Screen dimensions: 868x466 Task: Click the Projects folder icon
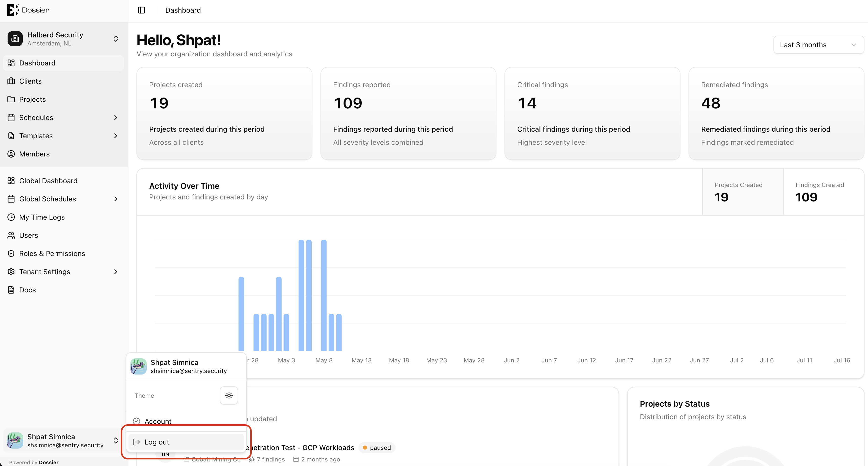(11, 99)
